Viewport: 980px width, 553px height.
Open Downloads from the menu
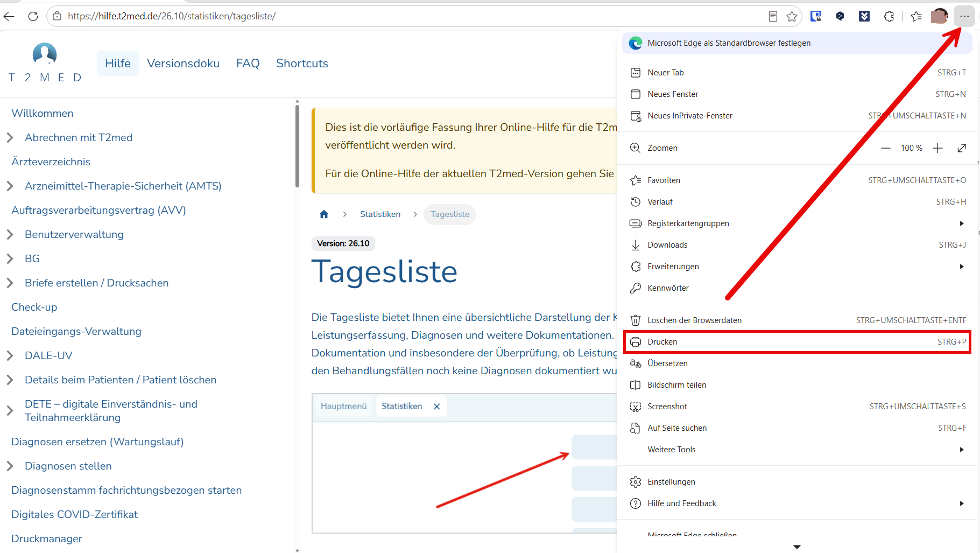pos(797,245)
